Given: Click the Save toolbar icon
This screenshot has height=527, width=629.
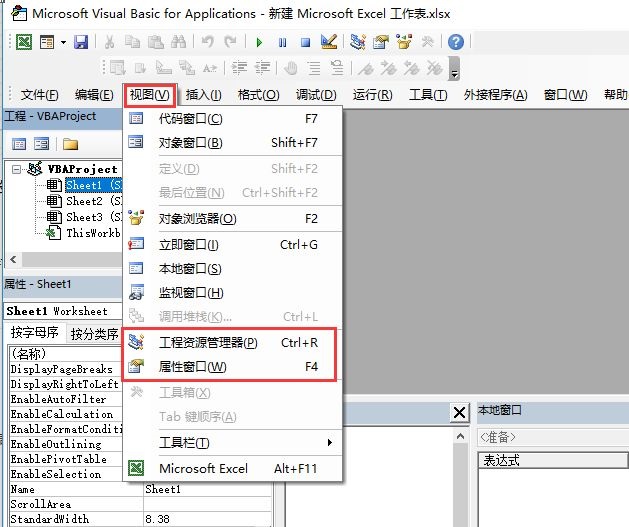Looking at the screenshot, I should click(81, 42).
